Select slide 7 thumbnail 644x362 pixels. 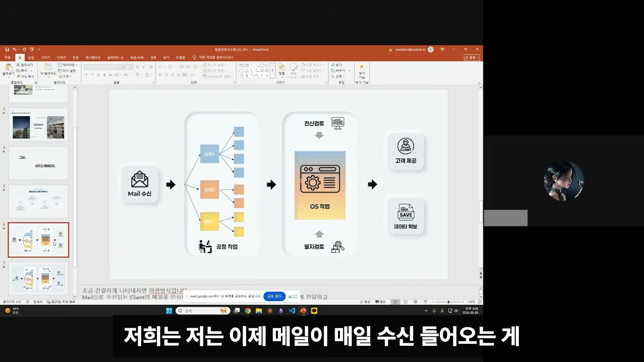click(x=38, y=278)
